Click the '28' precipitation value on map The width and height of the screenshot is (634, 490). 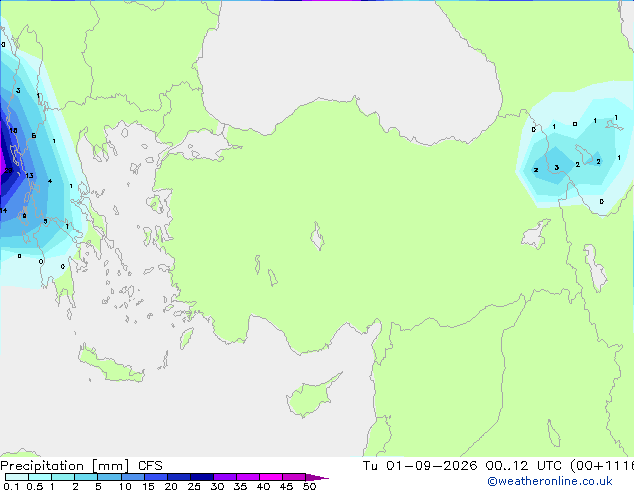pos(8,171)
